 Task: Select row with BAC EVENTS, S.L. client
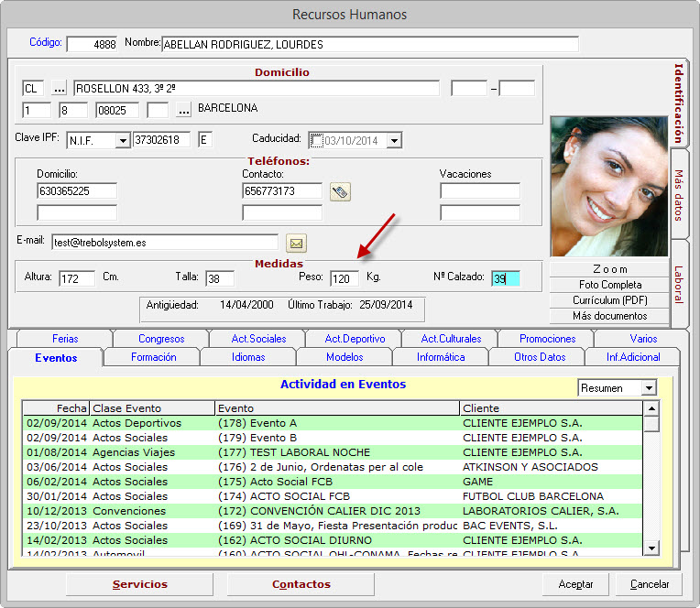coord(333,526)
